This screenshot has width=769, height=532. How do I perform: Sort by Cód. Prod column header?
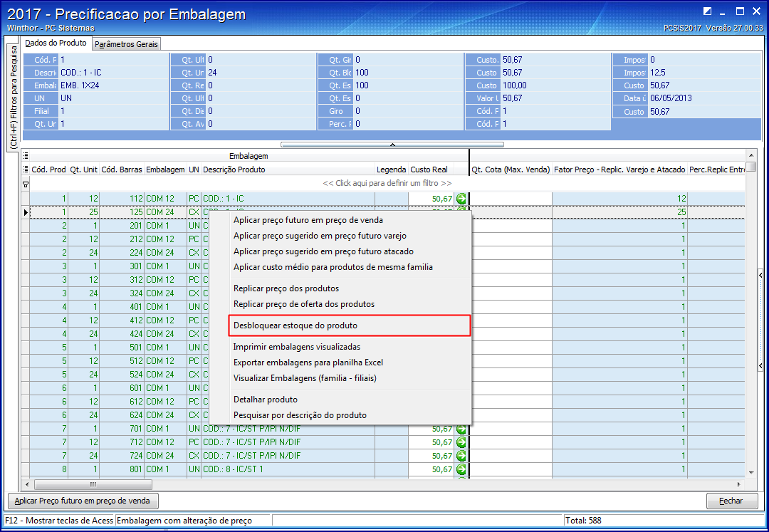(x=48, y=169)
